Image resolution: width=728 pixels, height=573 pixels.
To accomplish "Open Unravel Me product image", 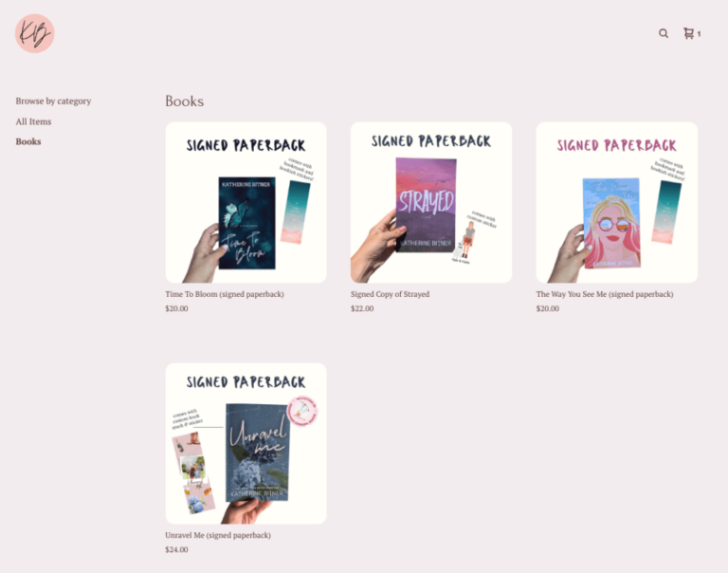I will pos(246,443).
